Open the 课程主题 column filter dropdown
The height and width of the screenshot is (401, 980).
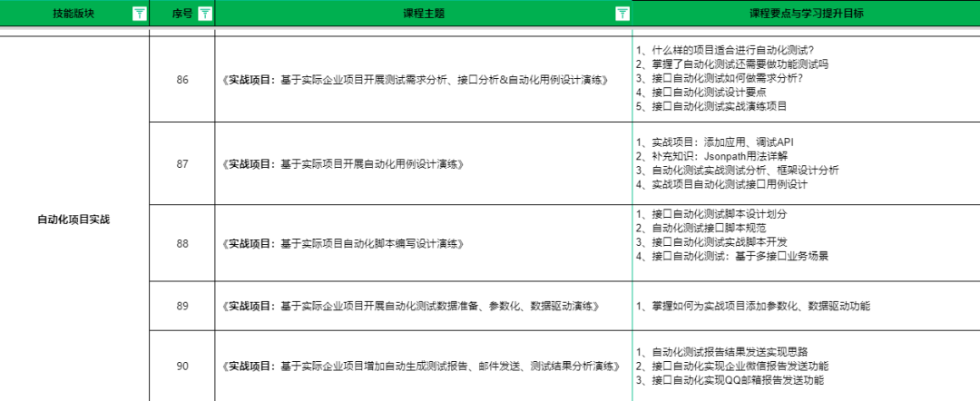(622, 14)
